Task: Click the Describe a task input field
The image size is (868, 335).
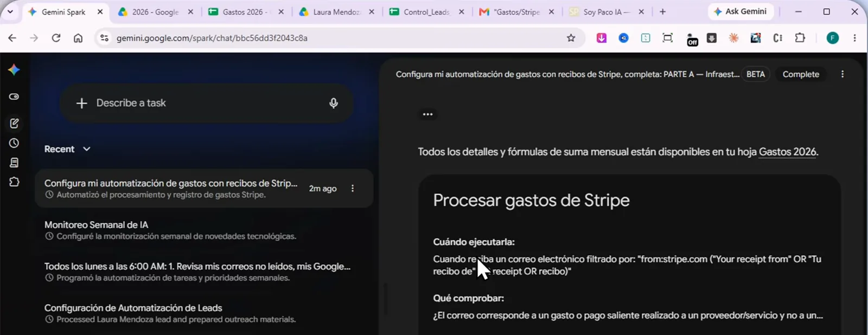Action: coord(207,103)
